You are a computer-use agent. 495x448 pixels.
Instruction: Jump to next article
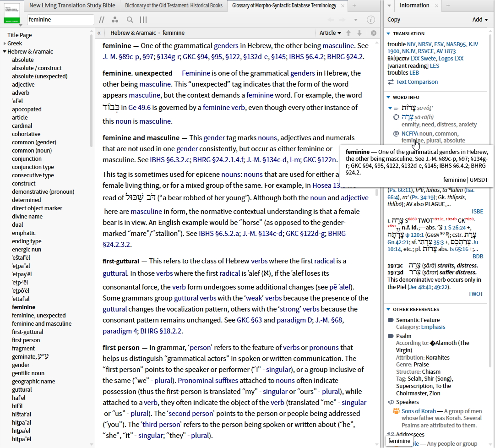pos(359,33)
